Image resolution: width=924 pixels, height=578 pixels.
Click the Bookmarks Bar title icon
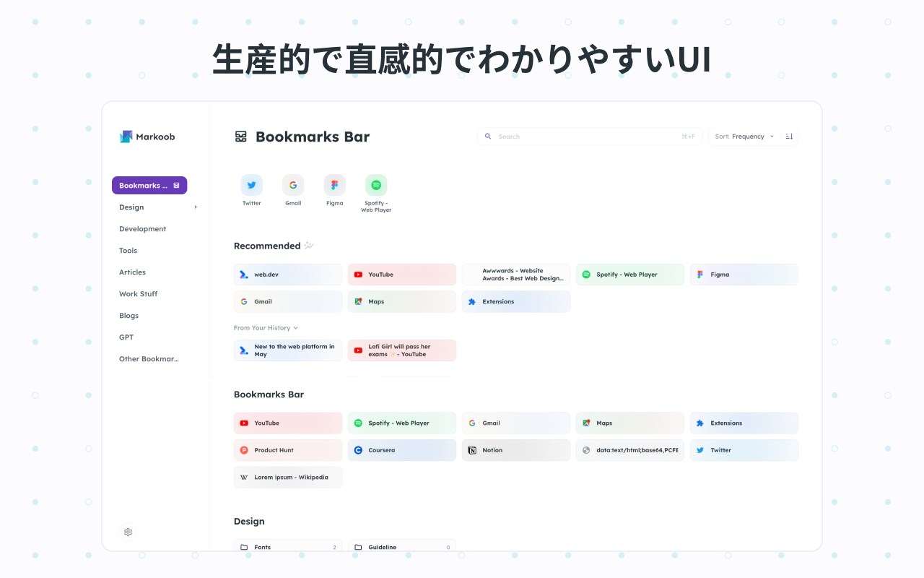coord(241,137)
